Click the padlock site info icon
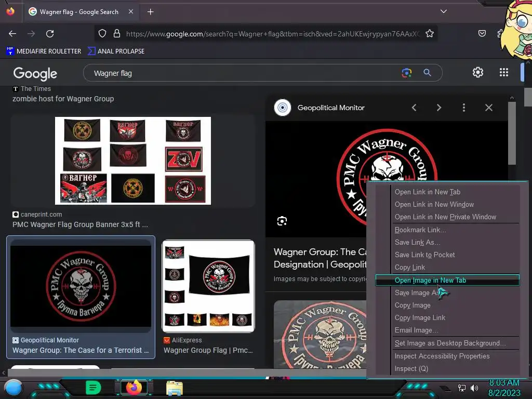 [x=117, y=33]
